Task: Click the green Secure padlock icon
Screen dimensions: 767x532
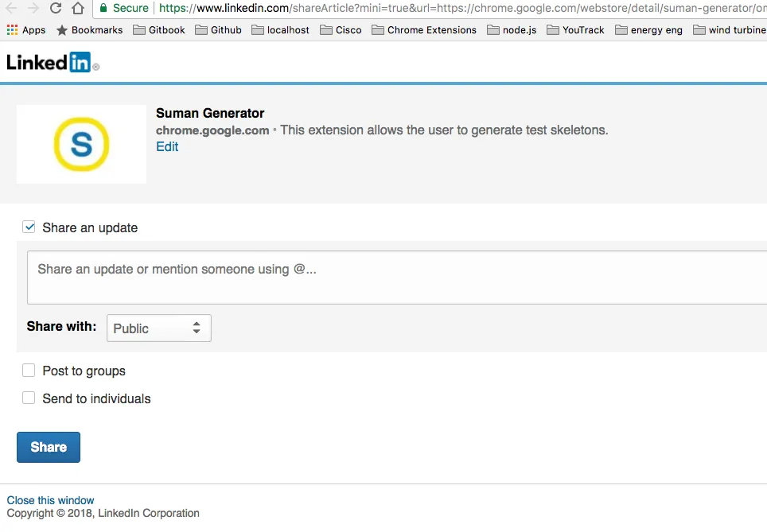Action: 103,8
